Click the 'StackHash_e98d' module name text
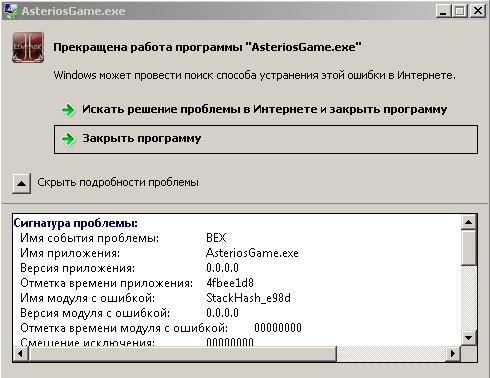Screen dimensions: 490x378 [248, 298]
